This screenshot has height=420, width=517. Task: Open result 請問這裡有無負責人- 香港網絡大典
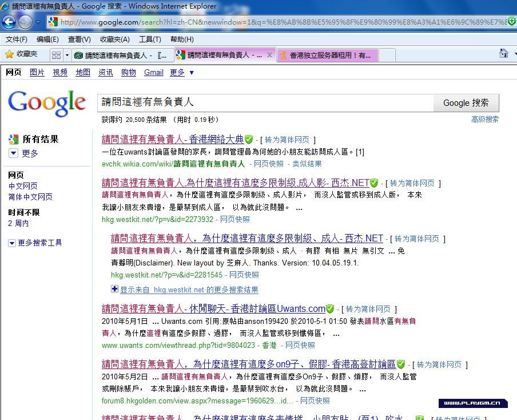pyautogui.click(x=173, y=139)
